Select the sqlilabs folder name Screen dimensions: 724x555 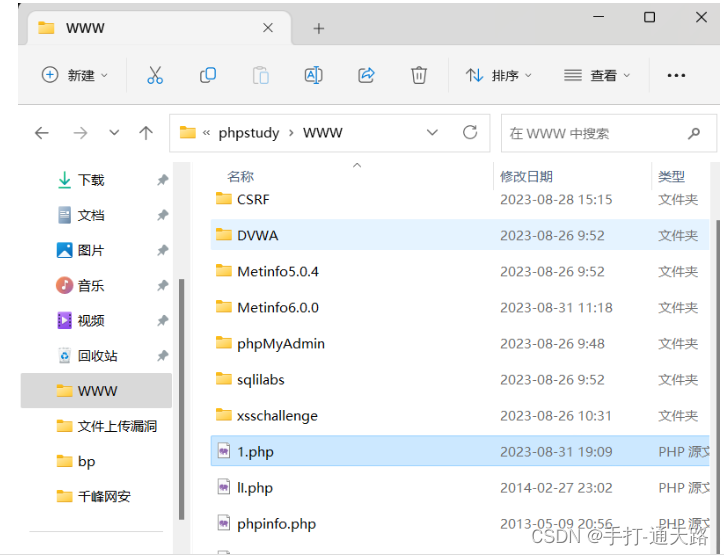260,379
